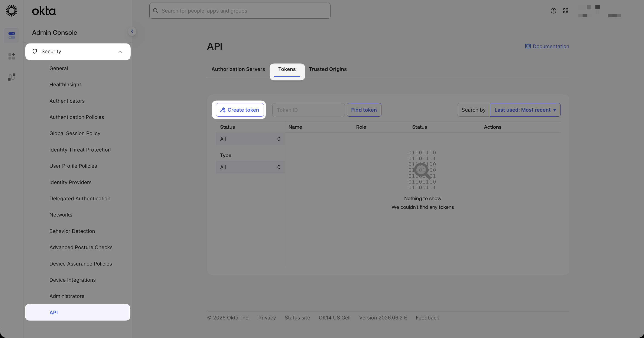Open the Last used: Most recent dropdown
The width and height of the screenshot is (644, 338).
[525, 110]
